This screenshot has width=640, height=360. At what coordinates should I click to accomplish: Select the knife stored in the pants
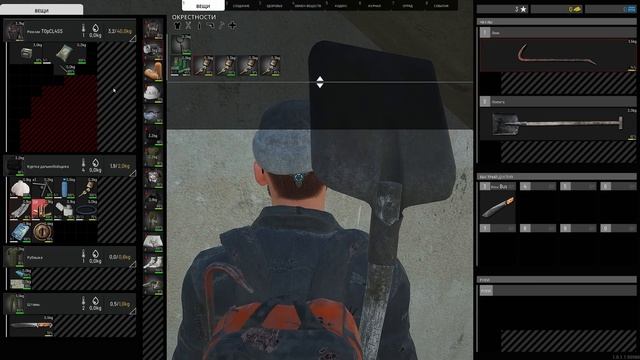(x=31, y=325)
